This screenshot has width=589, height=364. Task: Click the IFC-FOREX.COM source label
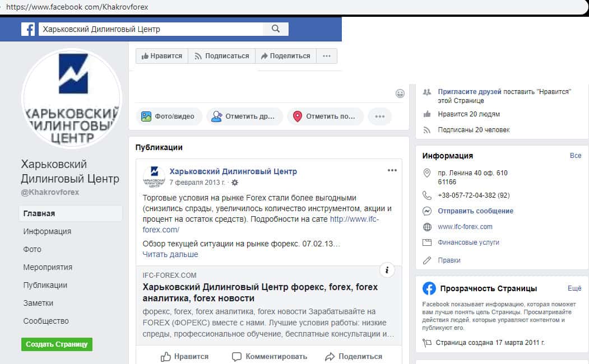pyautogui.click(x=169, y=276)
